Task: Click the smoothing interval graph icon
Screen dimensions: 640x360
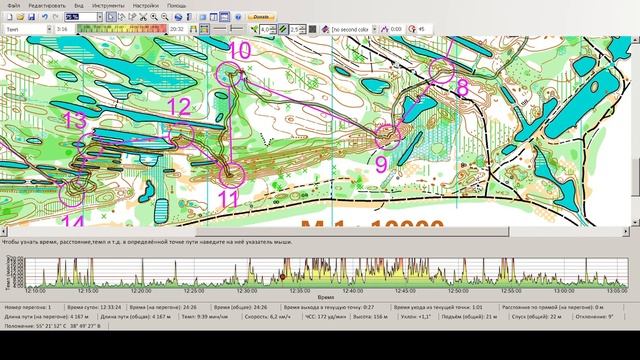Action: (384, 29)
